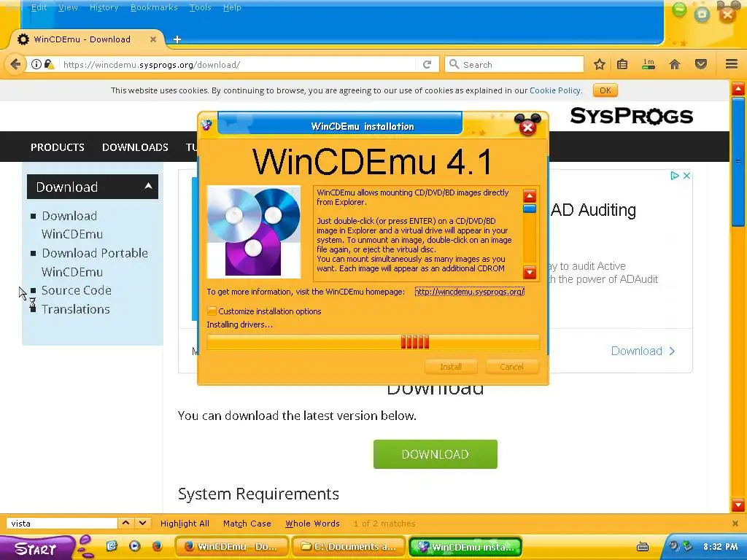Click the padlock warning icon
Viewport: 747px width, 560px height.
(x=49, y=64)
